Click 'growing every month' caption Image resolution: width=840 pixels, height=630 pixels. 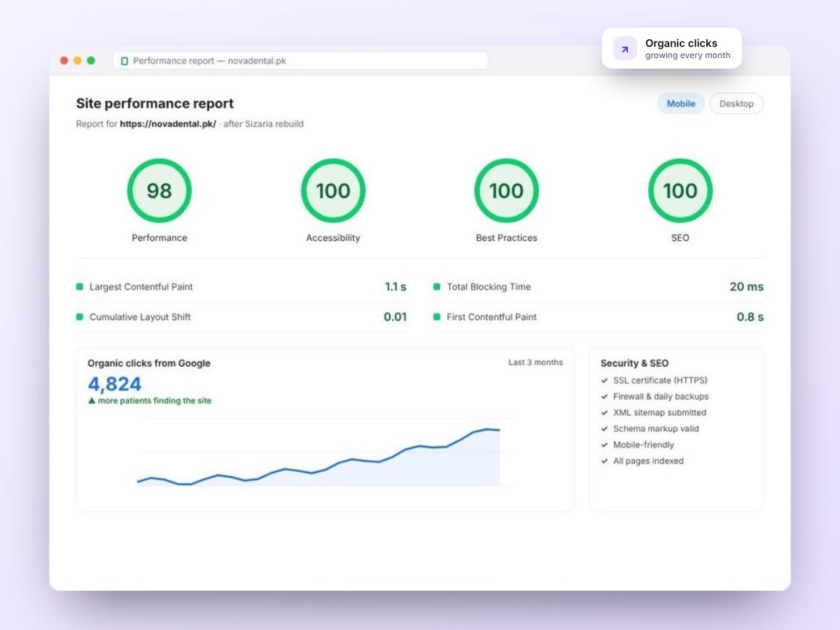click(687, 55)
